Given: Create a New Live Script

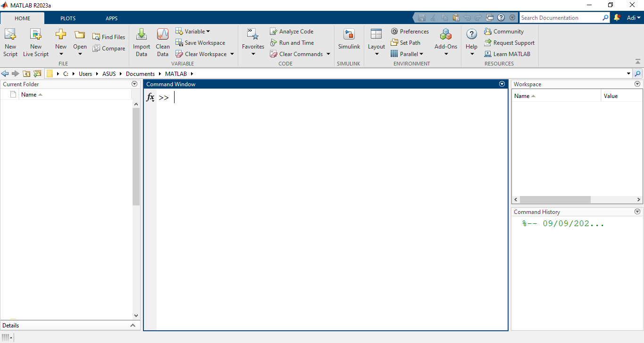Looking at the screenshot, I should tap(36, 35).
